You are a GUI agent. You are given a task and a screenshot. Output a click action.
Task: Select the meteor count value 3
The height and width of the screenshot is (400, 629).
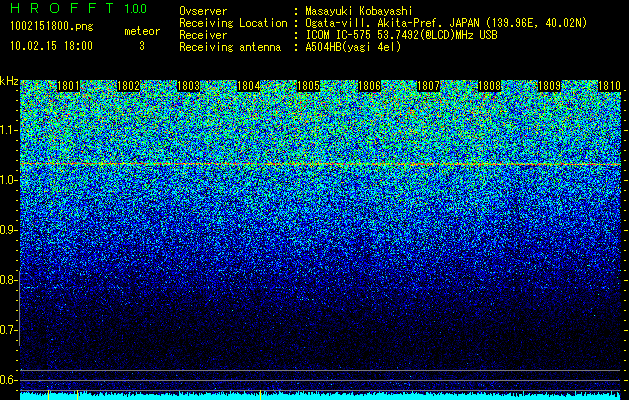142,46
